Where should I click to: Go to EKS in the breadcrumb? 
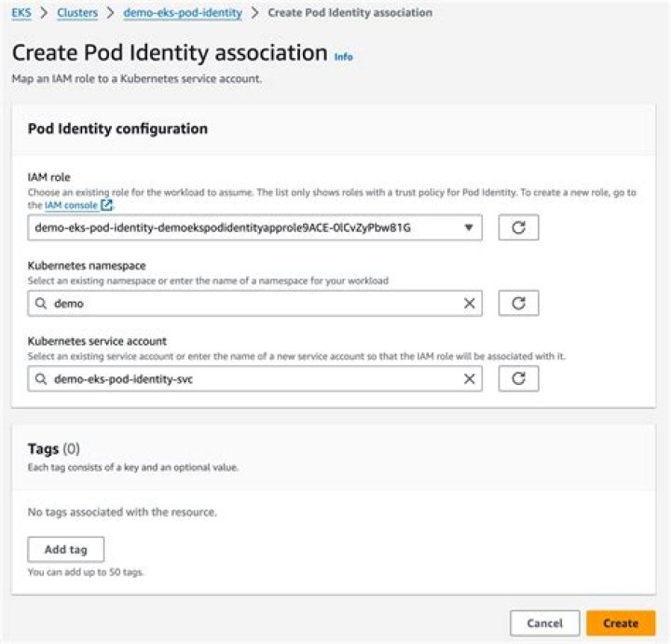[20, 13]
